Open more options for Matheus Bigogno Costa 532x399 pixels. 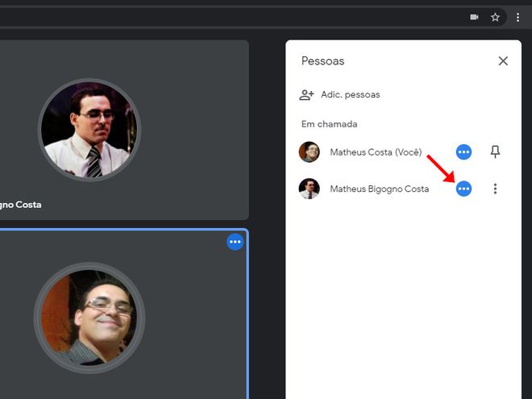496,189
